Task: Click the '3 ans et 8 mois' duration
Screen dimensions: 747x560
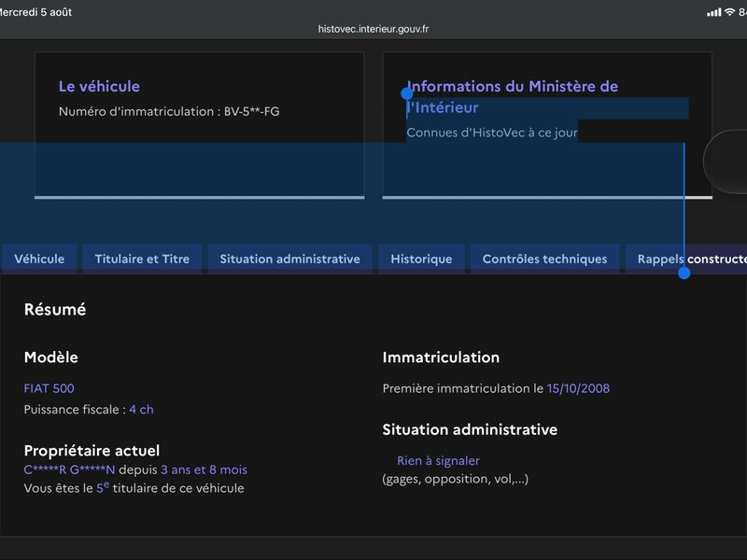Action: [204, 470]
